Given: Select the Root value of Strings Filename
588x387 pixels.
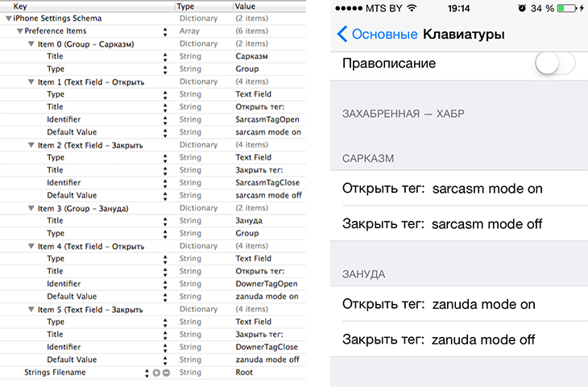Looking at the screenshot, I should click(244, 372).
